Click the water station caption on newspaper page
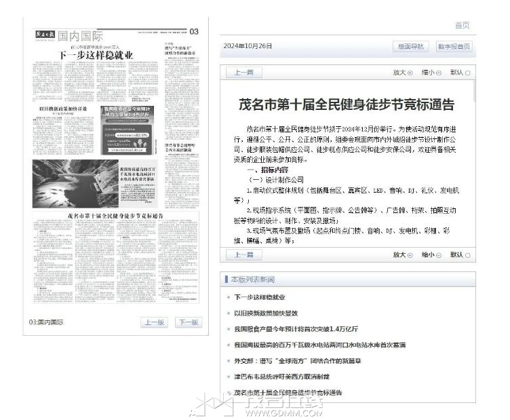 [138, 185]
